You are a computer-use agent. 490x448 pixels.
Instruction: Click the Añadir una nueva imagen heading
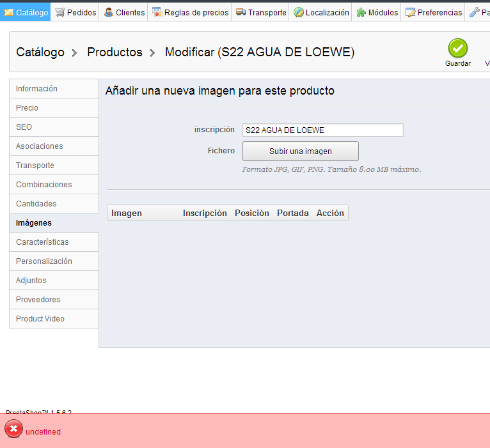[x=219, y=91]
